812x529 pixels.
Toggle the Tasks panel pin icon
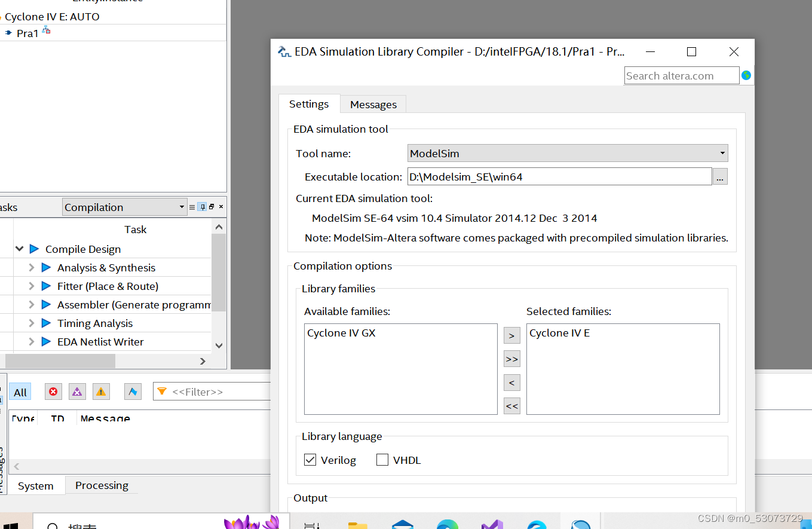(203, 207)
